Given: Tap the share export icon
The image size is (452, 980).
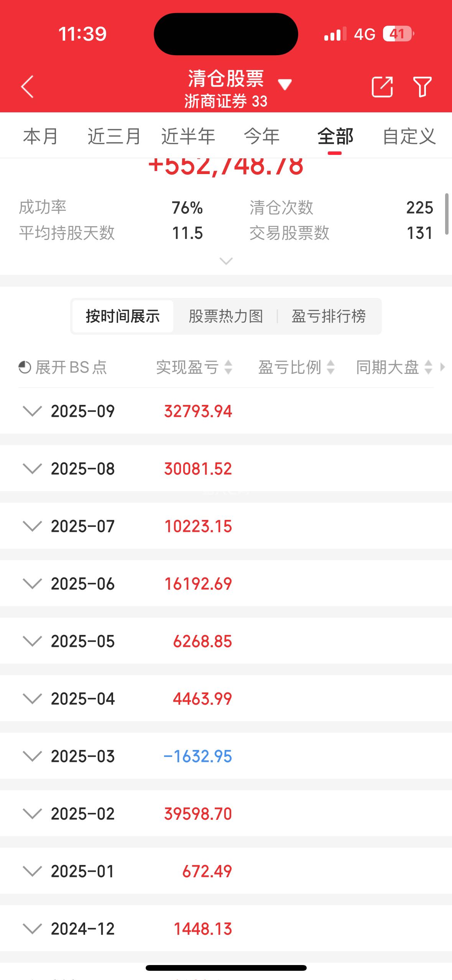Looking at the screenshot, I should click(382, 87).
